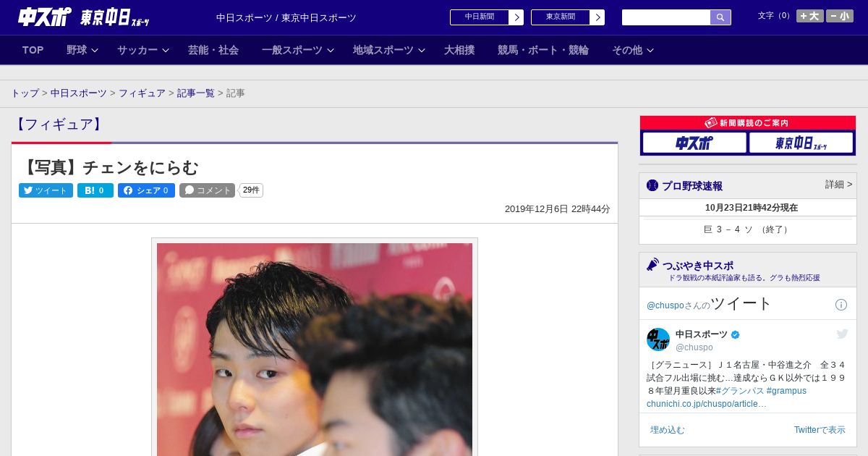The height and width of the screenshot is (456, 868).
Task: Decrease text size with 小 button
Action: 840,16
